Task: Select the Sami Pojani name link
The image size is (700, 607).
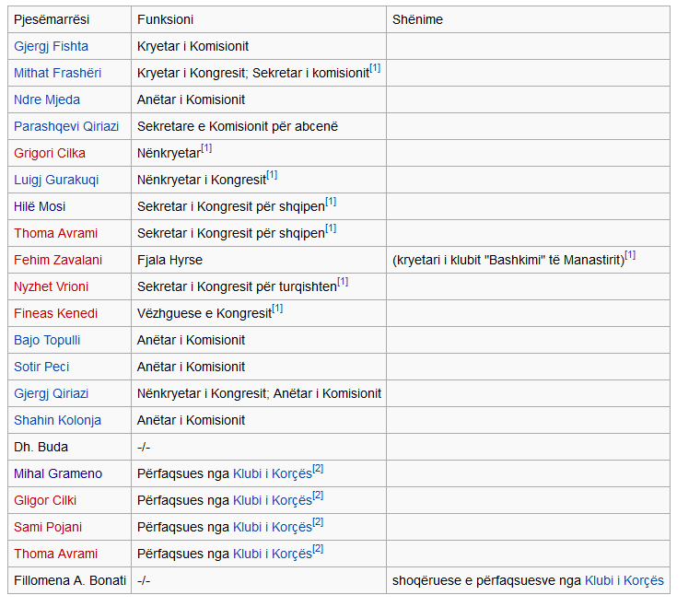Action: pos(47,527)
